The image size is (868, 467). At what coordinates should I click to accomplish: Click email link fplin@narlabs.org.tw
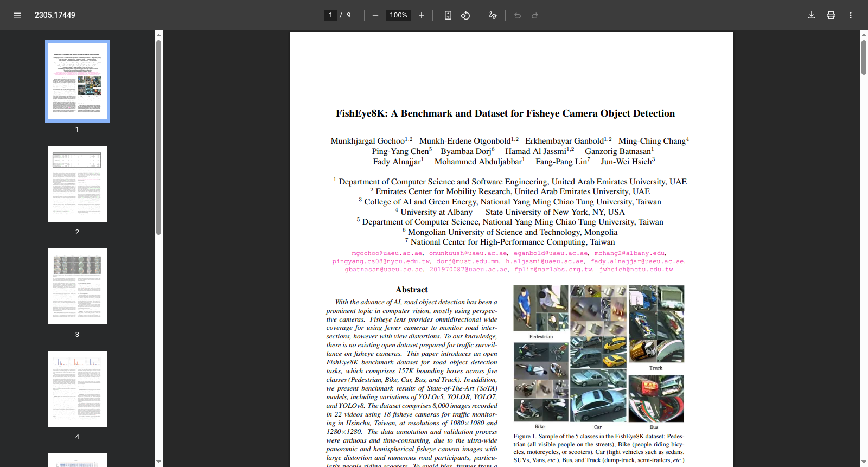553,270
